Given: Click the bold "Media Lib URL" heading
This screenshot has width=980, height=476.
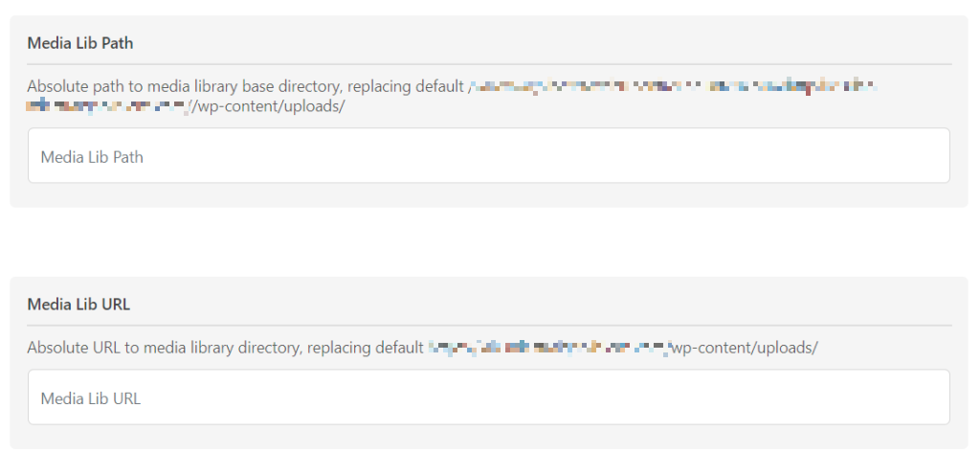Looking at the screenshot, I should 78,305.
